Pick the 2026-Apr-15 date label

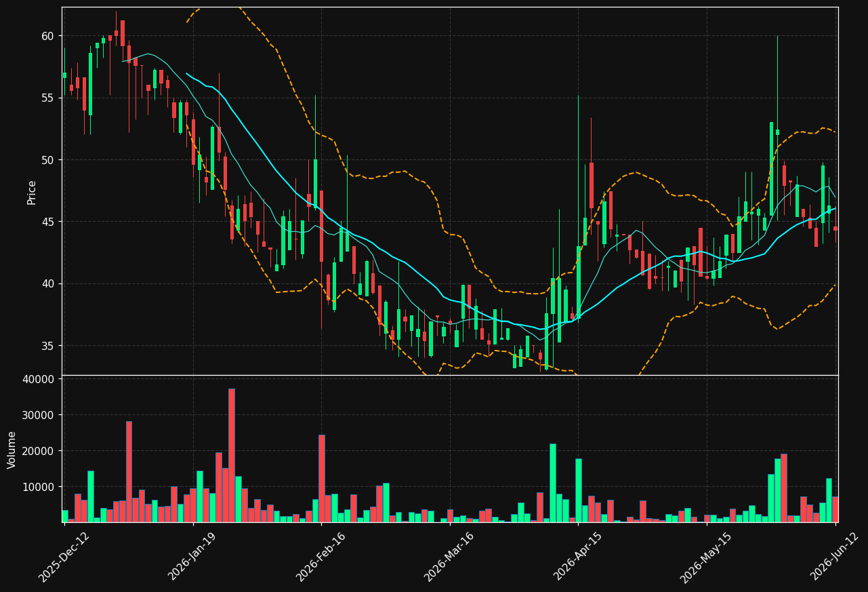click(x=579, y=556)
